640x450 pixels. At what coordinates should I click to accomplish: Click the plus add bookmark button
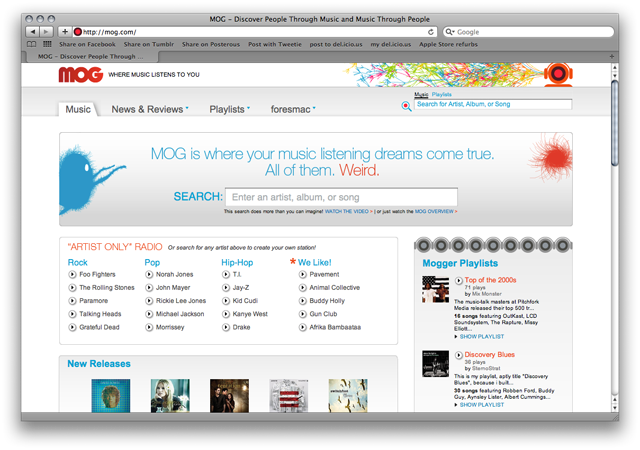click(64, 31)
